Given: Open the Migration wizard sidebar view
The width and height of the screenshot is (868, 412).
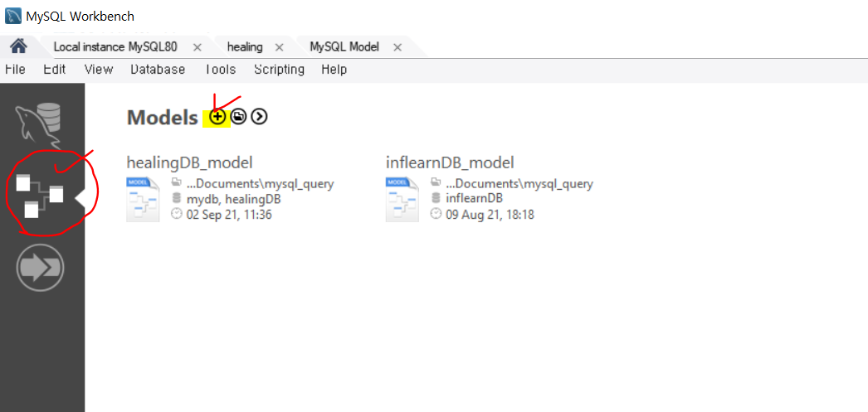Looking at the screenshot, I should (x=40, y=268).
